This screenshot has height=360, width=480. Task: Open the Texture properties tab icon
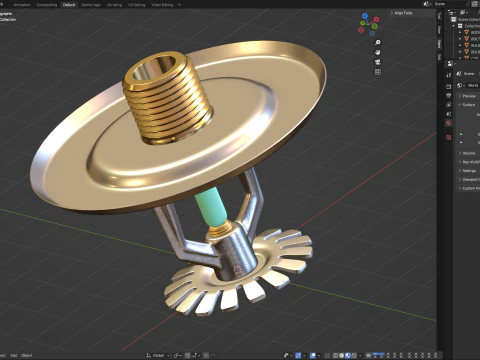[x=449, y=137]
